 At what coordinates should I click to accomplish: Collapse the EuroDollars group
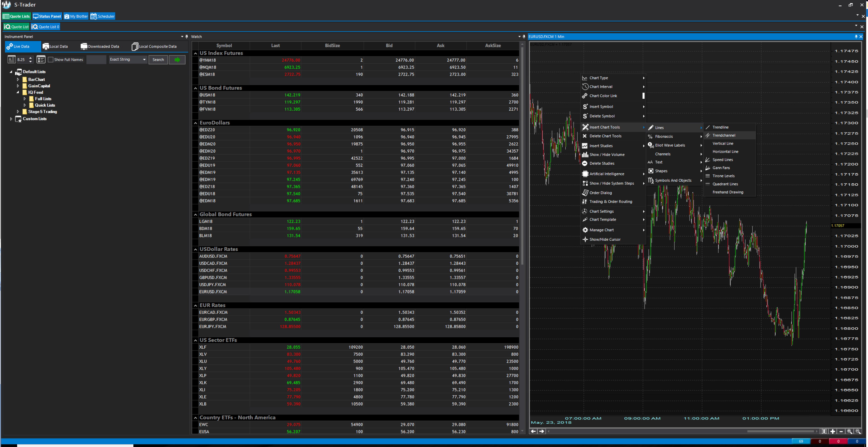click(x=195, y=123)
